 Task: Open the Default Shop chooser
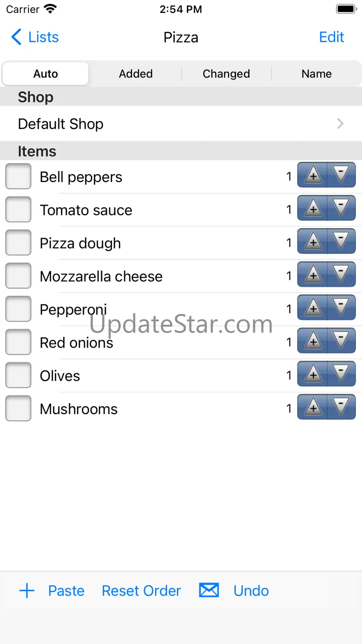pyautogui.click(x=181, y=124)
